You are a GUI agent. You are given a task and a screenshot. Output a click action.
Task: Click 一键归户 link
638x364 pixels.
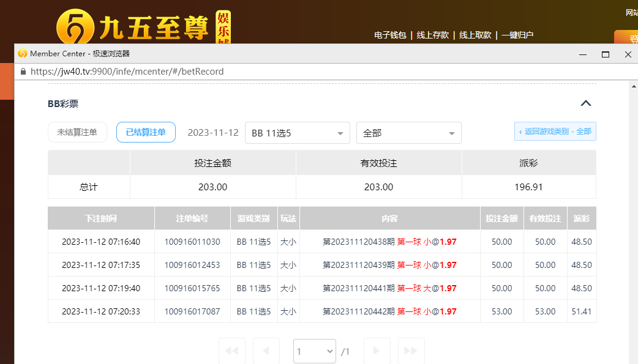point(517,35)
